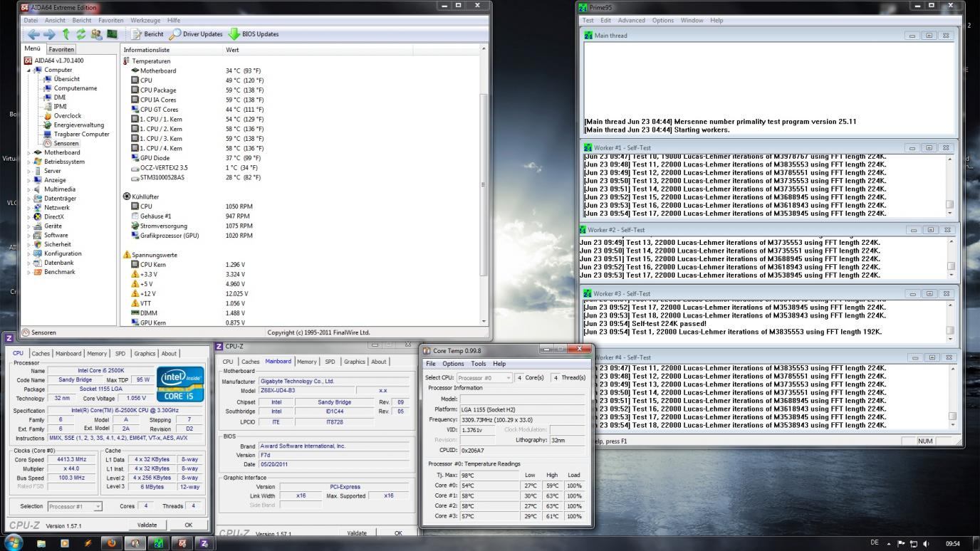
Task: Select Sensoren node in AIDA64 tree
Action: [x=65, y=143]
